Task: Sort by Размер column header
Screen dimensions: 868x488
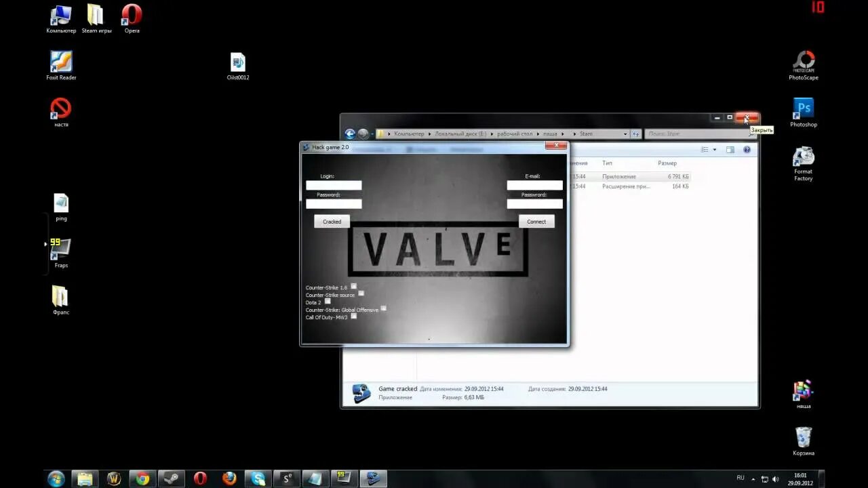Action: [x=667, y=163]
